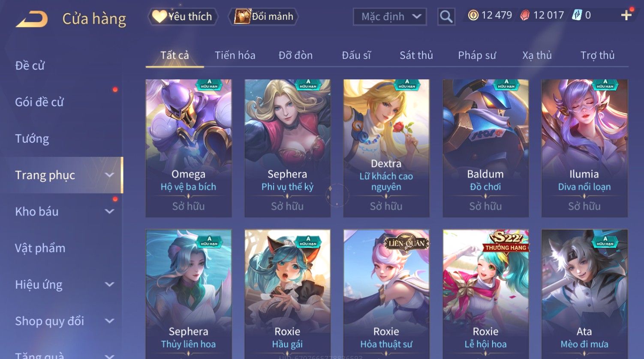This screenshot has height=359, width=644.
Task: Click the heart icon on Yêu thích
Action: (x=159, y=16)
